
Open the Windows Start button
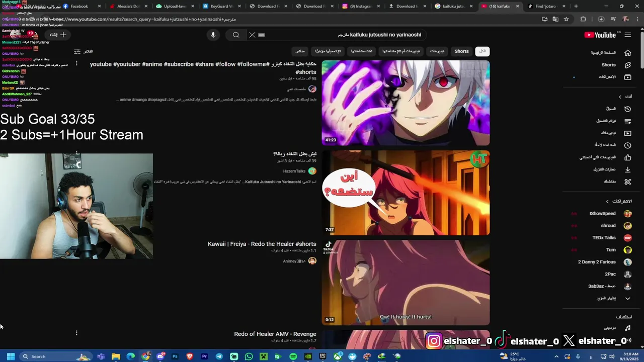[x=11, y=356]
